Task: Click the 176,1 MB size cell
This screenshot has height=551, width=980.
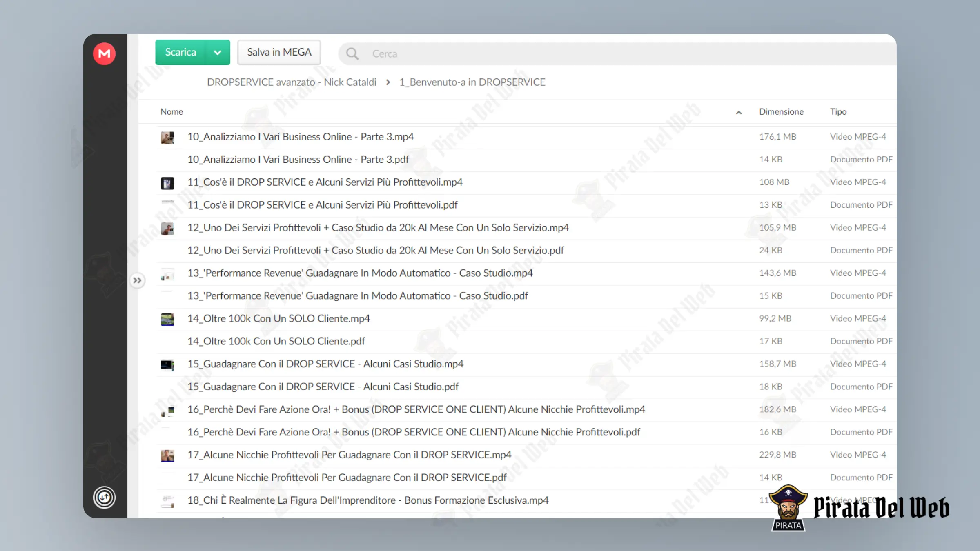Action: click(777, 137)
